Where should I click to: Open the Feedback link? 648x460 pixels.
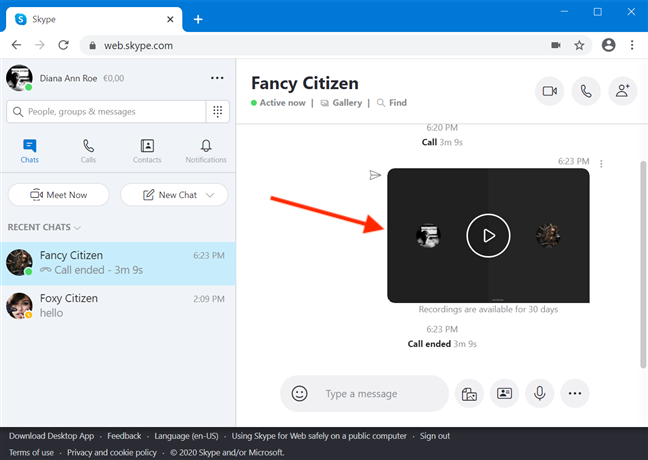(124, 436)
